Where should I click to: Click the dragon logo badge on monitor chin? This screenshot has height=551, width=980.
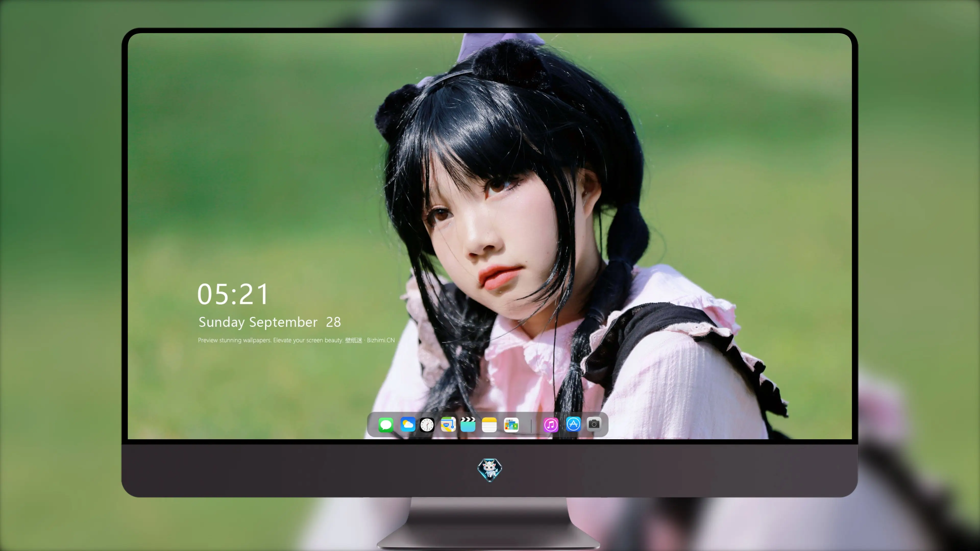click(x=490, y=470)
